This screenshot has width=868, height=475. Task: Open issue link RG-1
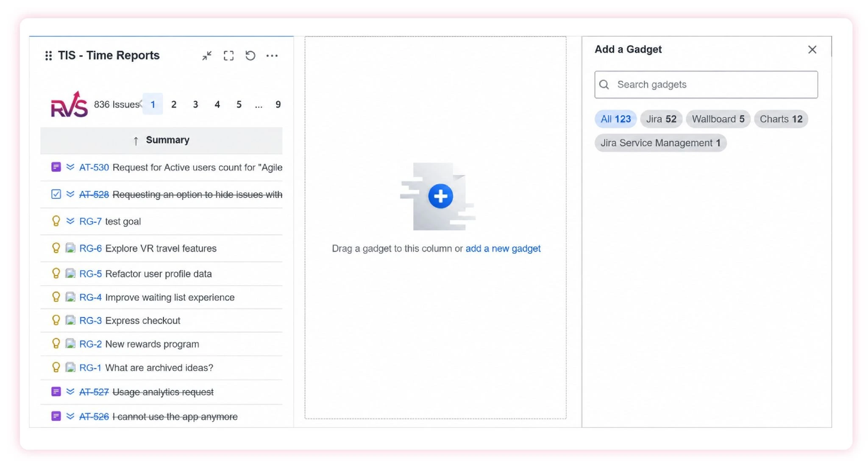click(x=90, y=368)
